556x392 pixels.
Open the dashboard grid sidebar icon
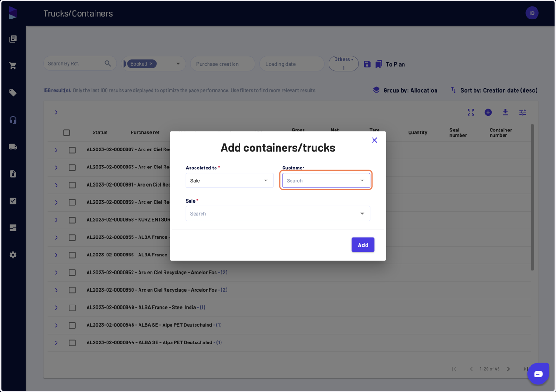point(13,228)
